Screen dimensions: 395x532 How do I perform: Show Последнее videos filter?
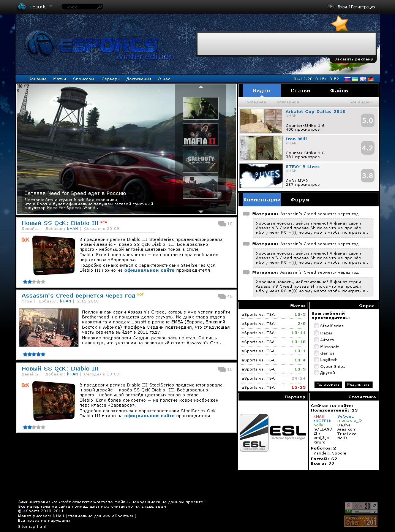(x=255, y=102)
